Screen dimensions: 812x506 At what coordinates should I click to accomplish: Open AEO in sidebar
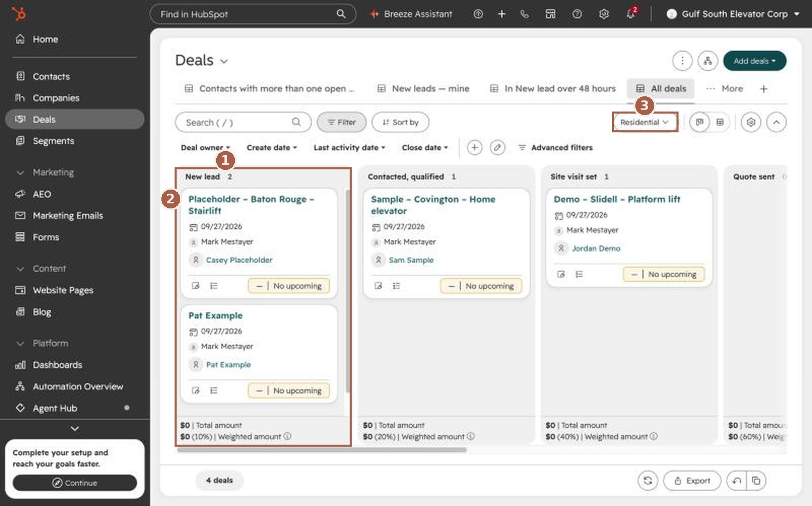coord(74,194)
